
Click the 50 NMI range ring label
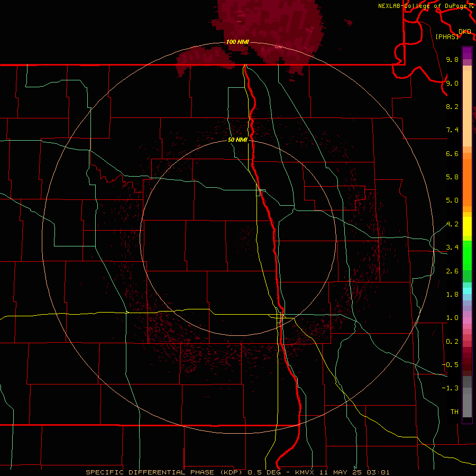coord(237,140)
